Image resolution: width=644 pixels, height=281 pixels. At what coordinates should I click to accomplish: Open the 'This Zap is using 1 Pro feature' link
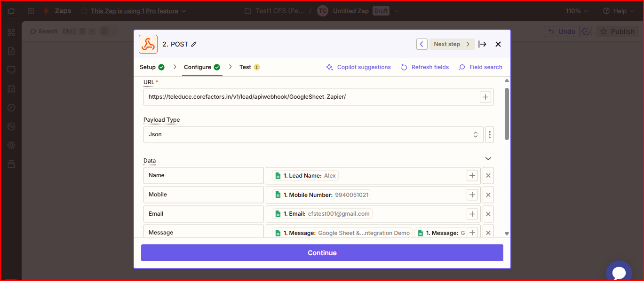pos(134,11)
